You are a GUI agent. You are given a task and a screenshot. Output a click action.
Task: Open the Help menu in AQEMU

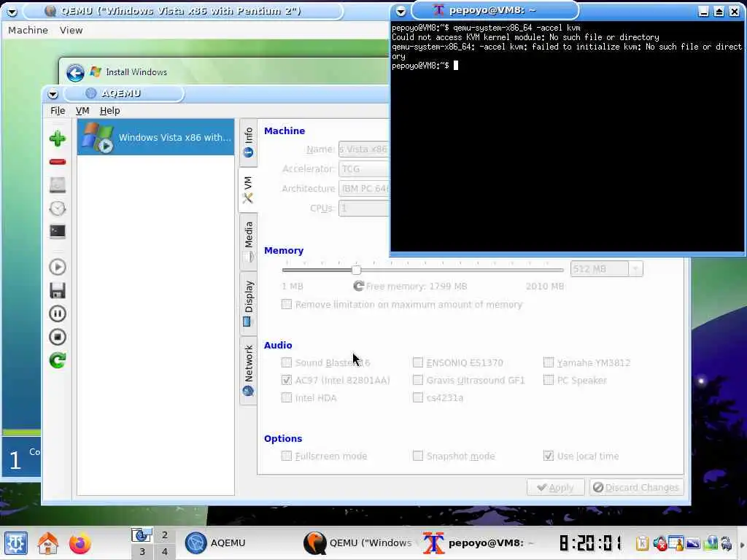click(x=109, y=111)
